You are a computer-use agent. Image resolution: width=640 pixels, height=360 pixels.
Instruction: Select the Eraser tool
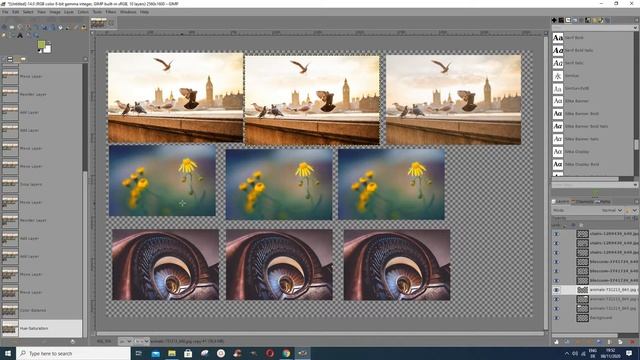pos(76,27)
